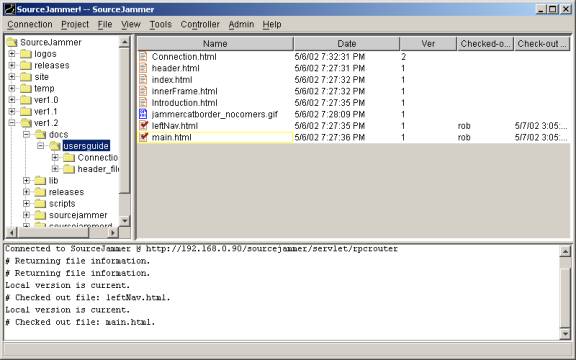Screen dimensions: 576x360
Task: Expand the logos folder node
Action: (12, 54)
